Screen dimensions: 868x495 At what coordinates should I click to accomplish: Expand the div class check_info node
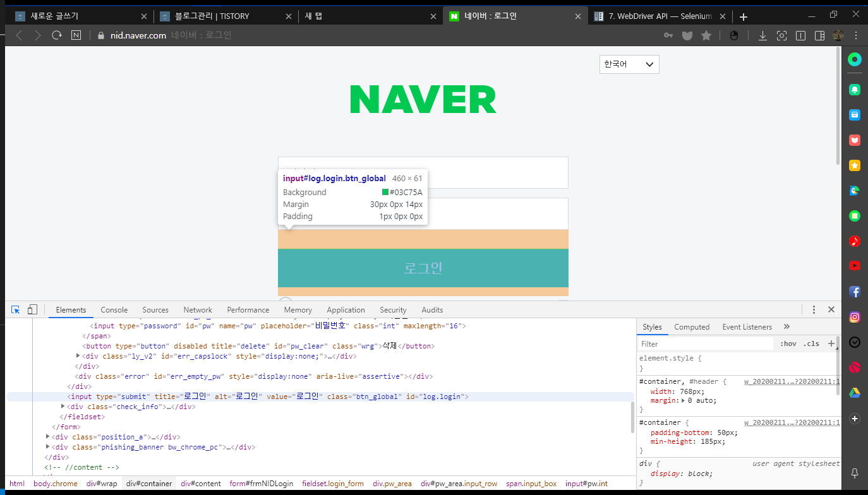63,407
